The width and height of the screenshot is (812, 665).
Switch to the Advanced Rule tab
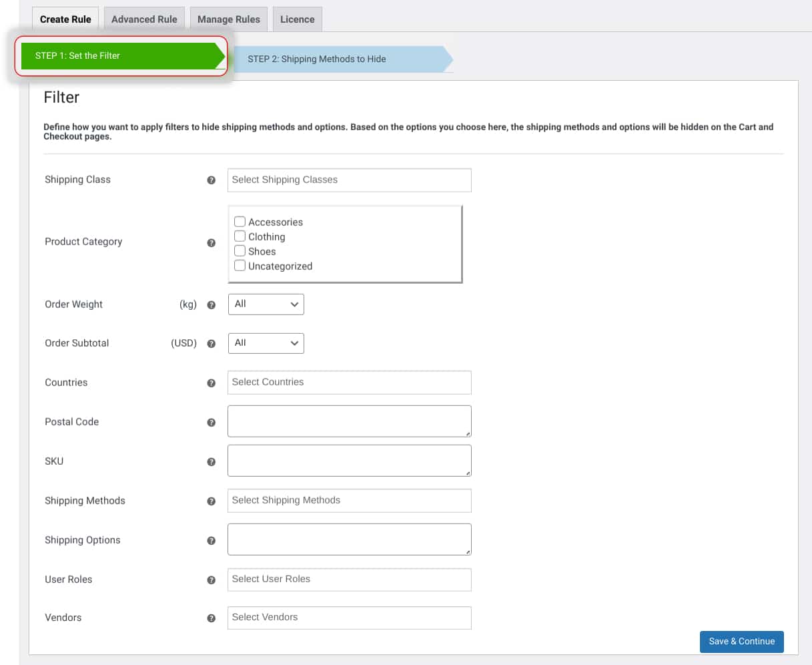[144, 19]
